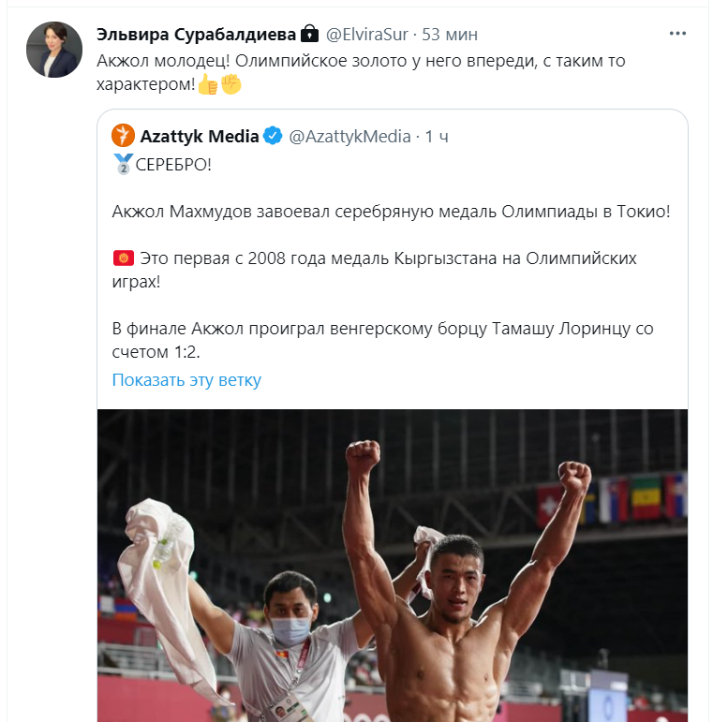Click the Kyrgyzstan flag emoji in quoted tweet
This screenshot has width=728, height=722.
point(122,257)
